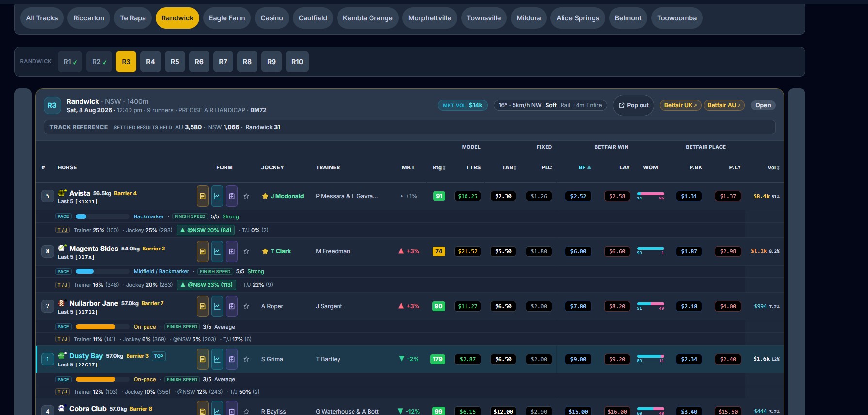The width and height of the screenshot is (868, 415).
Task: Click the purple clipboard-plus icon for Avista
Action: 232,196
